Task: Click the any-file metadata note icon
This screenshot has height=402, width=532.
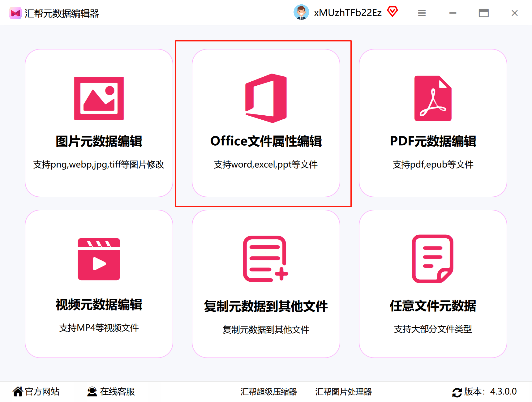Action: point(433,259)
